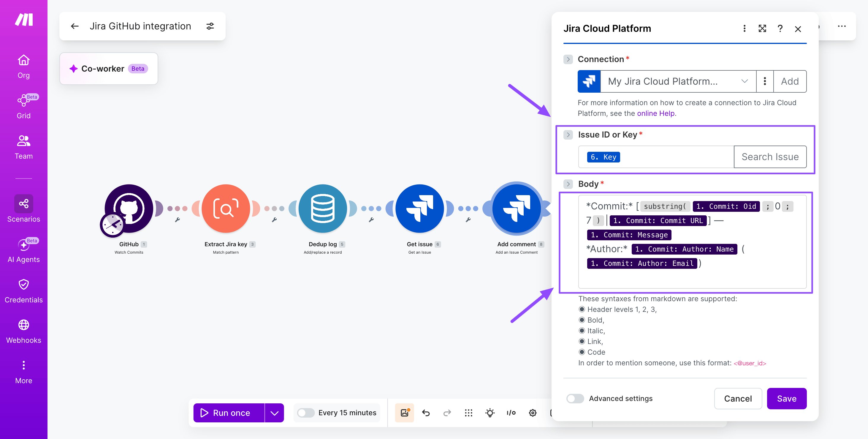Go back with the arrow beside scenario title

click(75, 26)
